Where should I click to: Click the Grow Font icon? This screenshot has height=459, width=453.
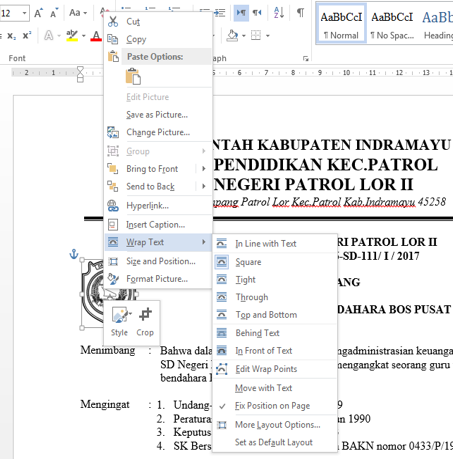point(38,13)
